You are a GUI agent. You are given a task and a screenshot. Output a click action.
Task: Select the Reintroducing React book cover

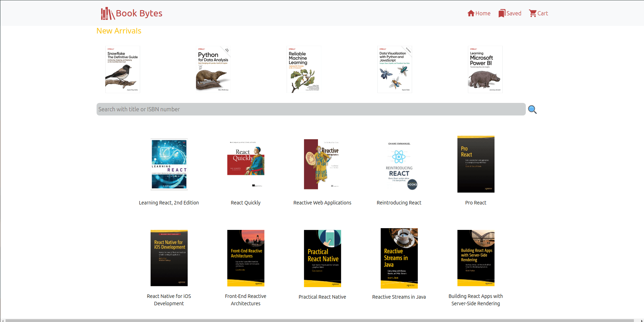[x=399, y=164]
